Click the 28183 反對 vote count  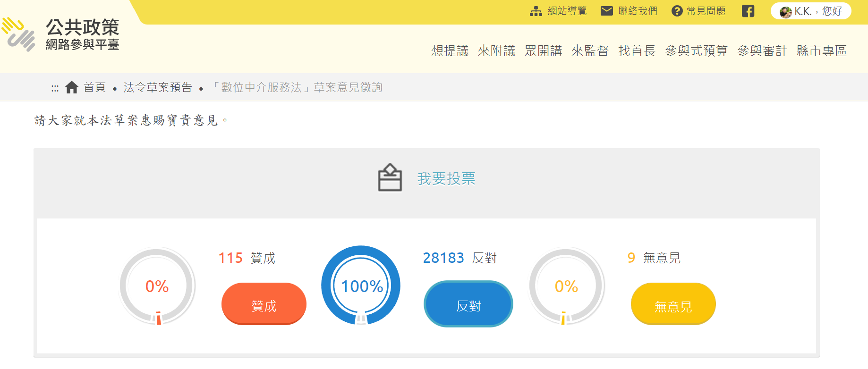pyautogui.click(x=460, y=258)
